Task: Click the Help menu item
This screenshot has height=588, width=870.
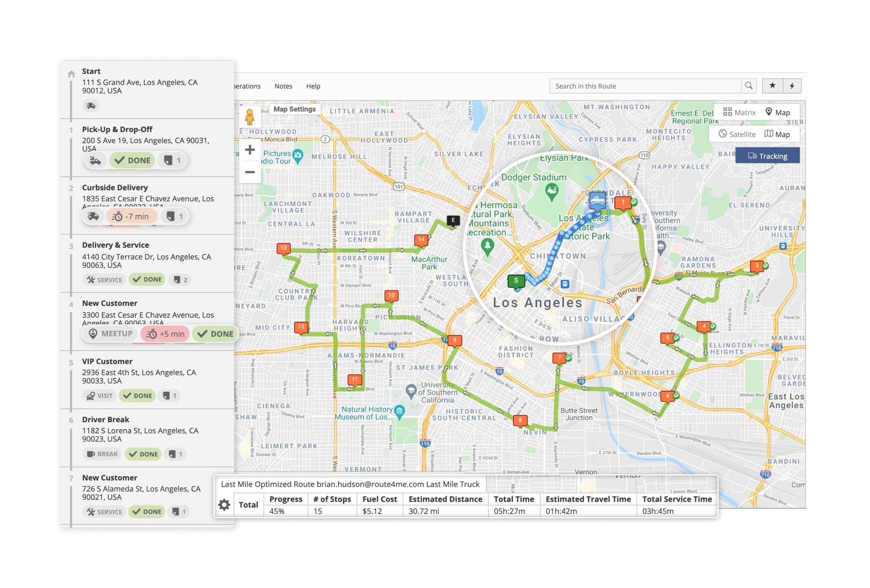Action: (x=313, y=86)
